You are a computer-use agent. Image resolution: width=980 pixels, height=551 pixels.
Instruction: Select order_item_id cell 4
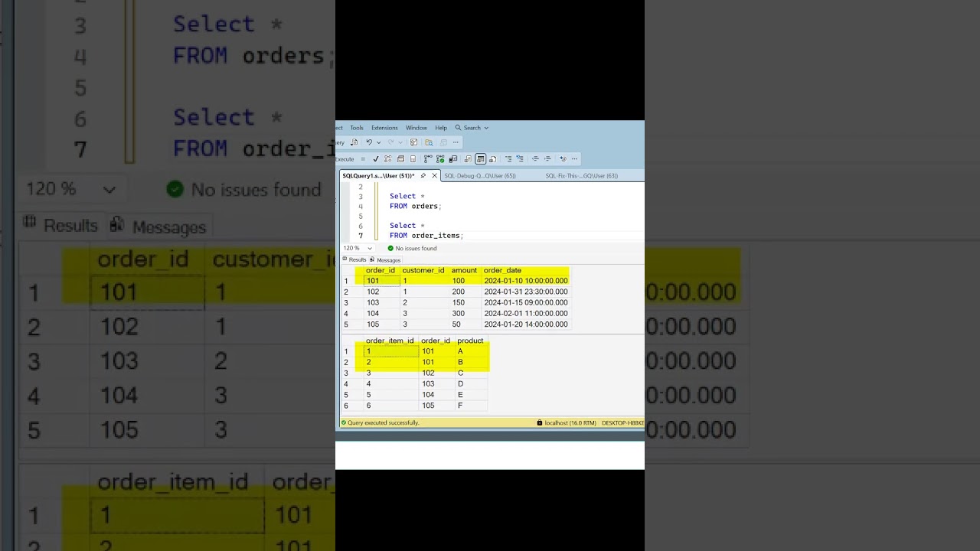point(390,384)
